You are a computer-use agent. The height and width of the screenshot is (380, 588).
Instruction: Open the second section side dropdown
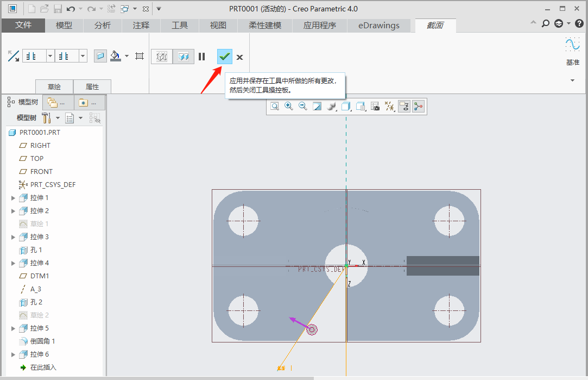pyautogui.click(x=83, y=57)
